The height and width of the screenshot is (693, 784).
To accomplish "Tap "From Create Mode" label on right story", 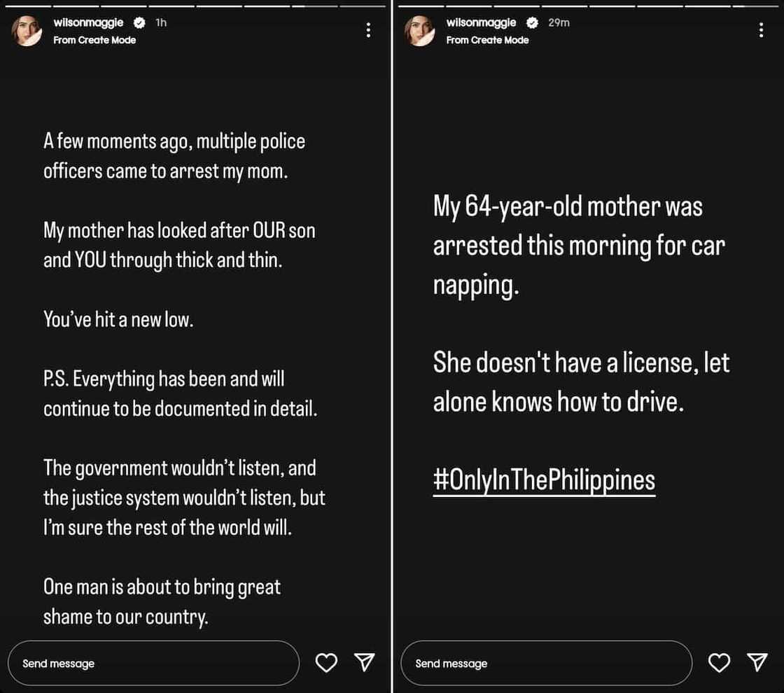I will click(487, 40).
